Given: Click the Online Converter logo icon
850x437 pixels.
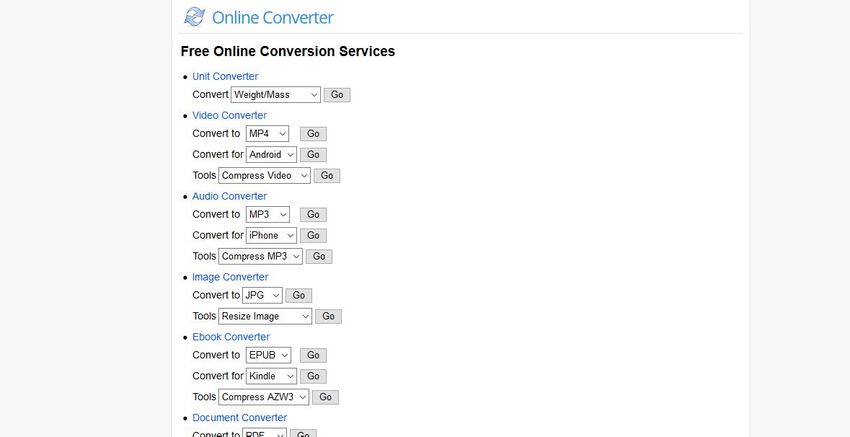Looking at the screenshot, I should click(194, 17).
